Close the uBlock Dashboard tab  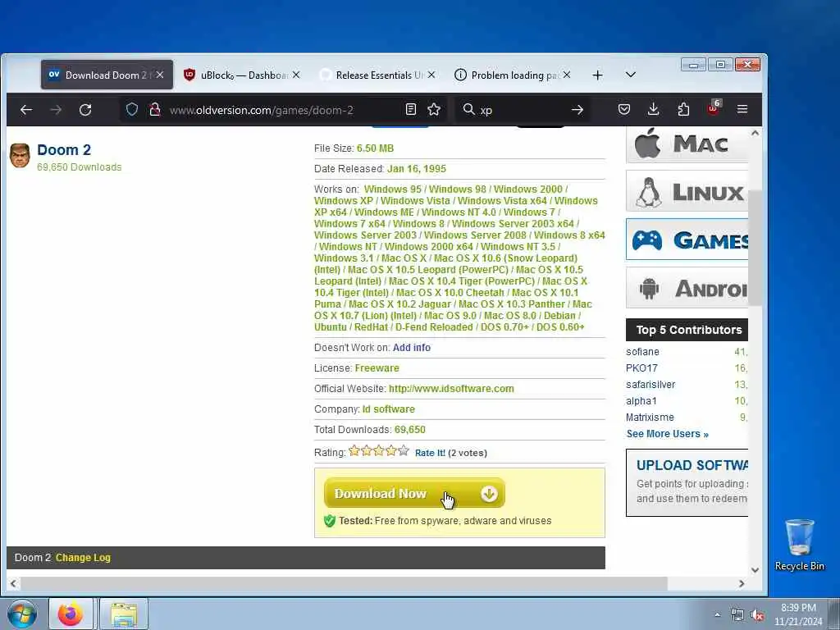click(296, 75)
